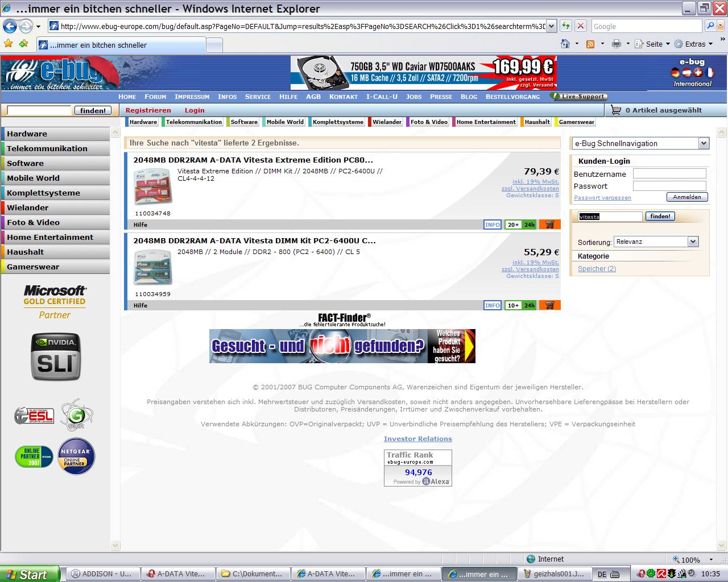
Task: Click the Print icon
Action: tap(616, 44)
